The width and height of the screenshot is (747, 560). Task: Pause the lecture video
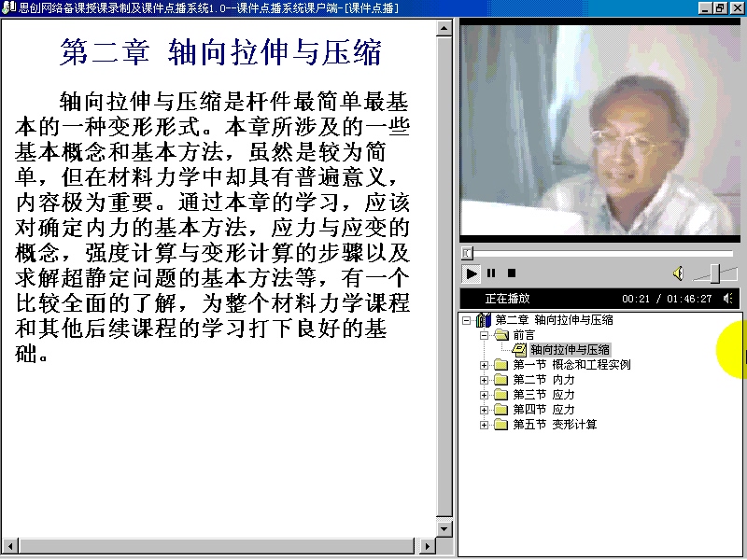click(x=491, y=273)
